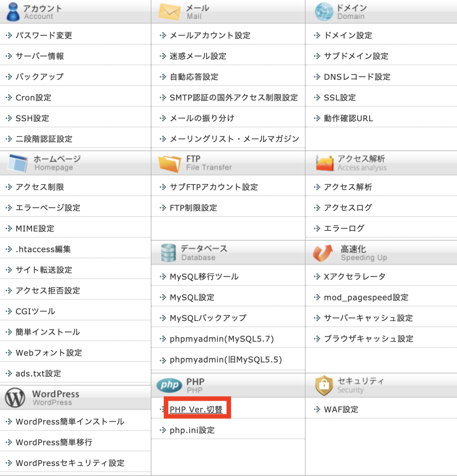Viewport: 457px width, 476px height.
Task: Open WordPress簡単移行 link
Action: pyautogui.click(x=54, y=442)
